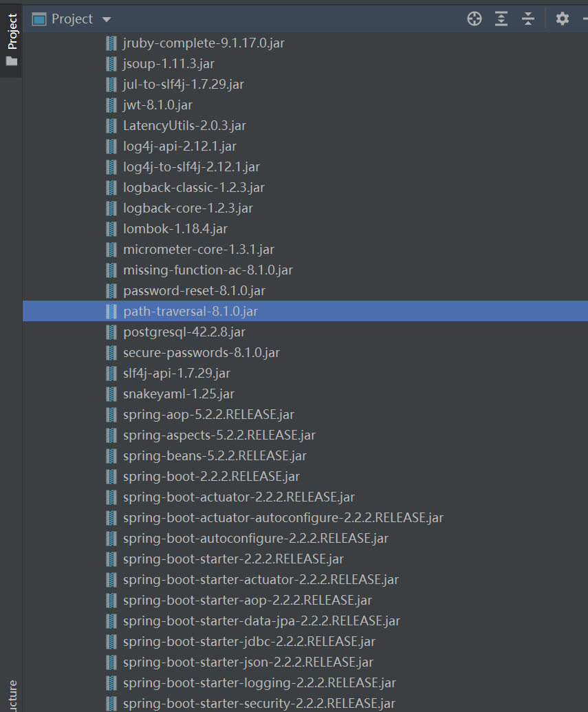
Task: Click jar icon beside secure-passwords-8.1.0.jar
Action: click(111, 353)
